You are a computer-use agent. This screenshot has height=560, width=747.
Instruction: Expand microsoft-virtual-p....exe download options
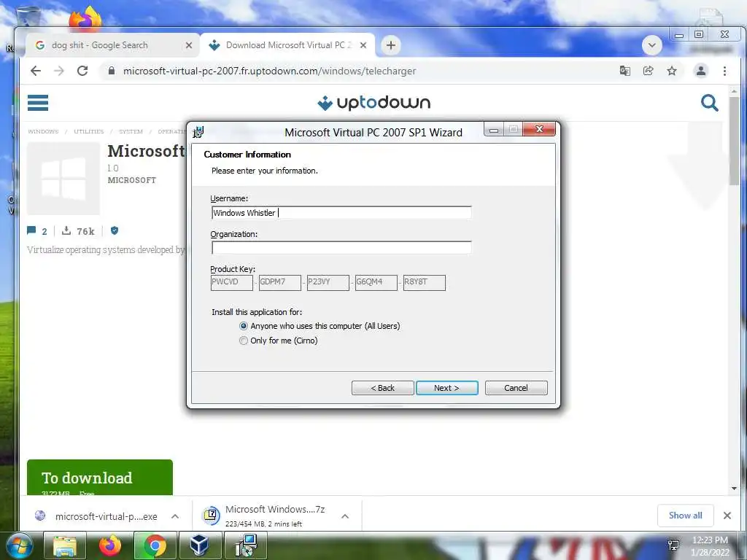175,516
